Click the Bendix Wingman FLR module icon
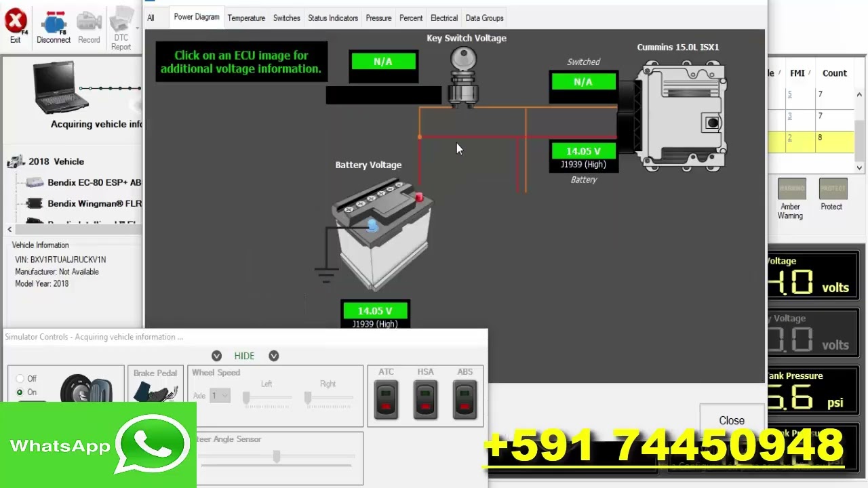 pos(34,203)
